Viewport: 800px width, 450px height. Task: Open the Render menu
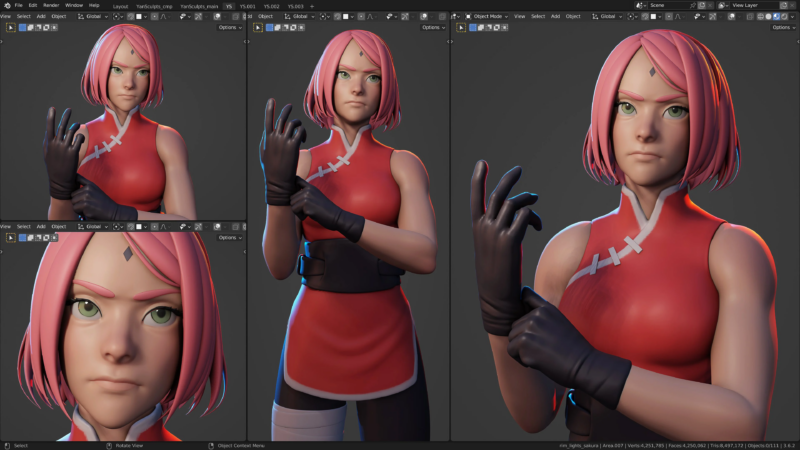click(51, 5)
